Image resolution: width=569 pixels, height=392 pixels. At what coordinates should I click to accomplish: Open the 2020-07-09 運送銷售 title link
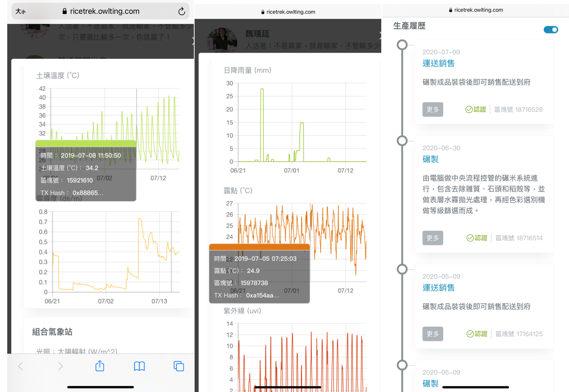[438, 63]
